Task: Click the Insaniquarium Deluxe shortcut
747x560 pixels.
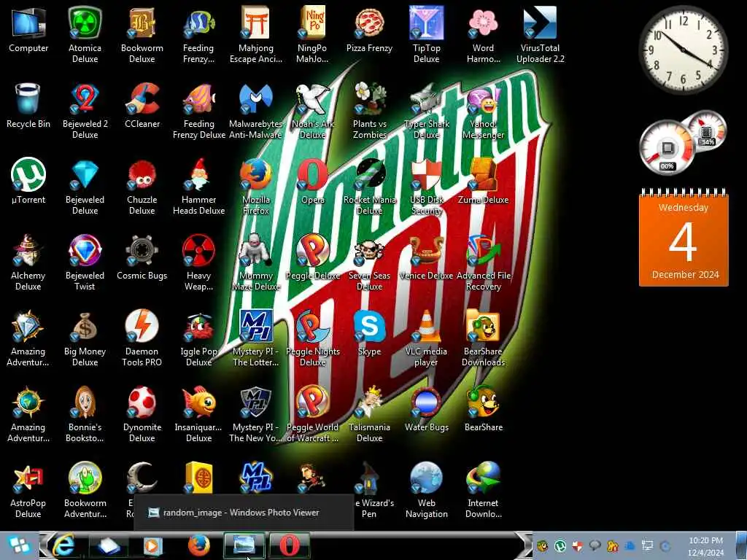Action: click(198, 414)
